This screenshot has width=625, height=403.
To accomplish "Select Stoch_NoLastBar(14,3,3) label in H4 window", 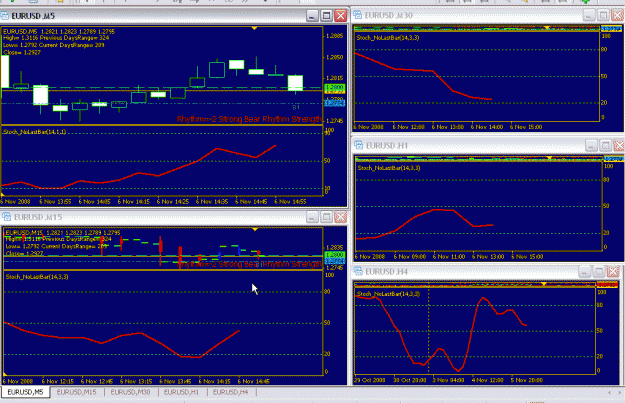I will click(x=389, y=294).
